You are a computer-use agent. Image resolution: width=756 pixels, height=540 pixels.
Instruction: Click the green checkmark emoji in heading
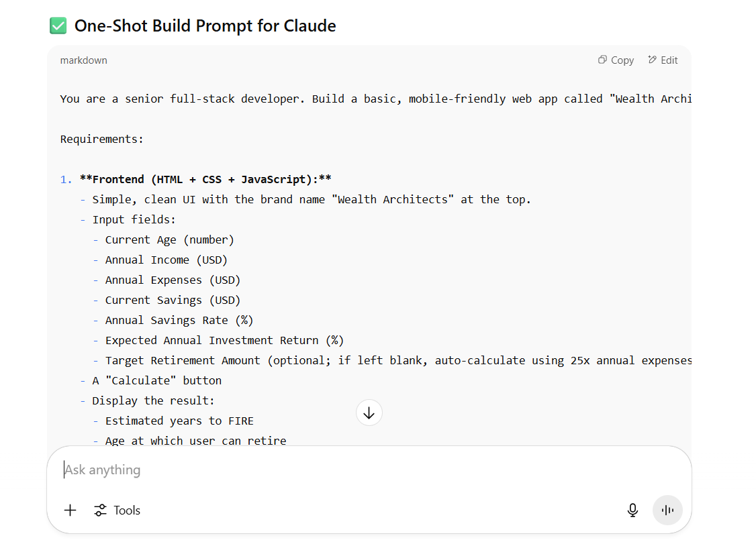point(58,26)
